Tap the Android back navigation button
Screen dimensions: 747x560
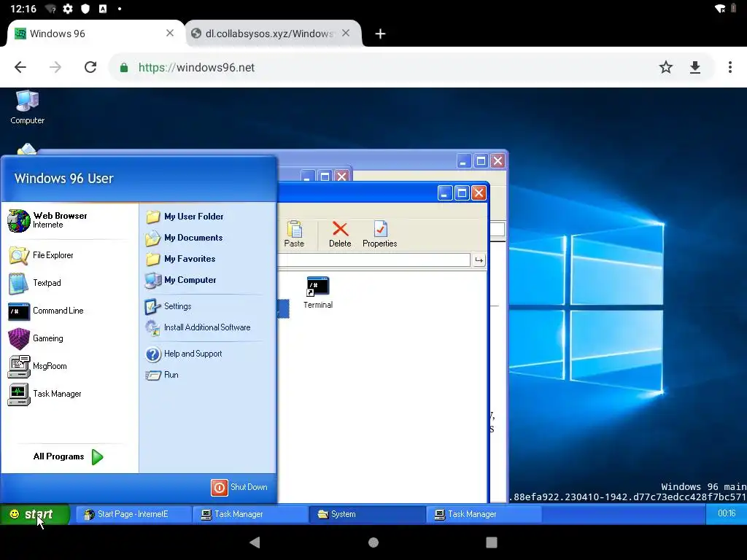point(255,542)
